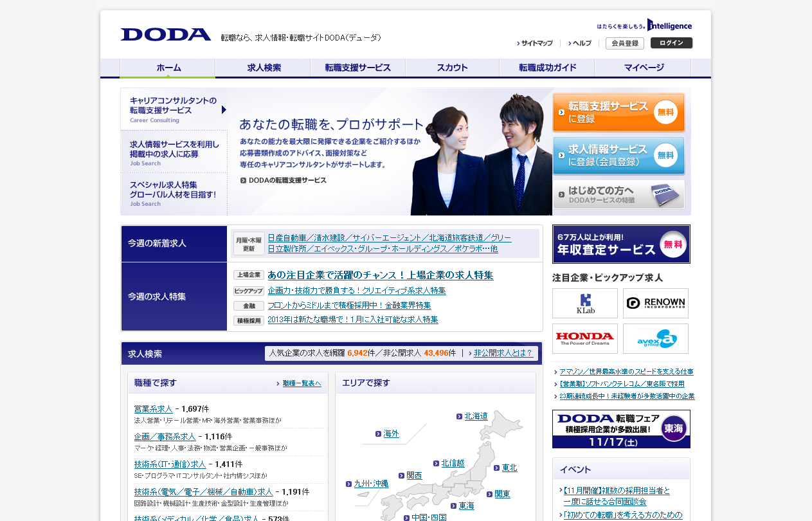Click blue 求人情報サービスに登録 button
Viewport: 812px width, 521px height.
(618, 155)
